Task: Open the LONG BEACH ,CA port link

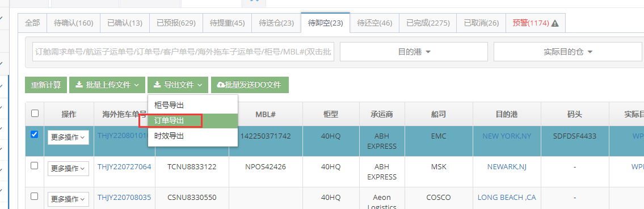Action: (507, 198)
